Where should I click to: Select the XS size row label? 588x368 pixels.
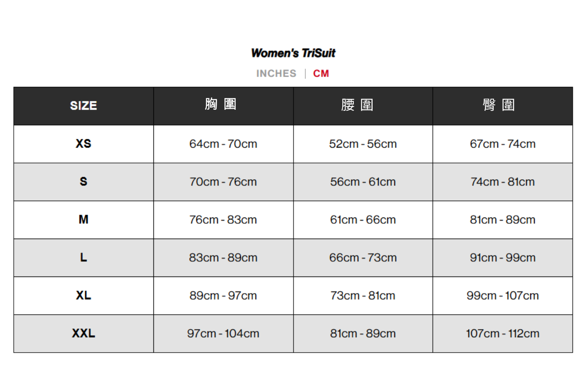pos(84,144)
